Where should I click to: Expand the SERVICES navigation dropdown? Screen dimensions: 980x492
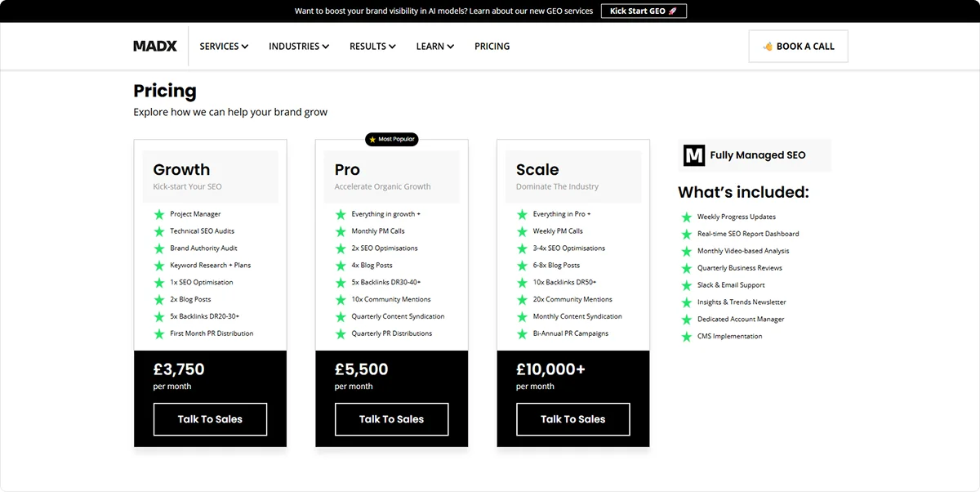coord(223,46)
